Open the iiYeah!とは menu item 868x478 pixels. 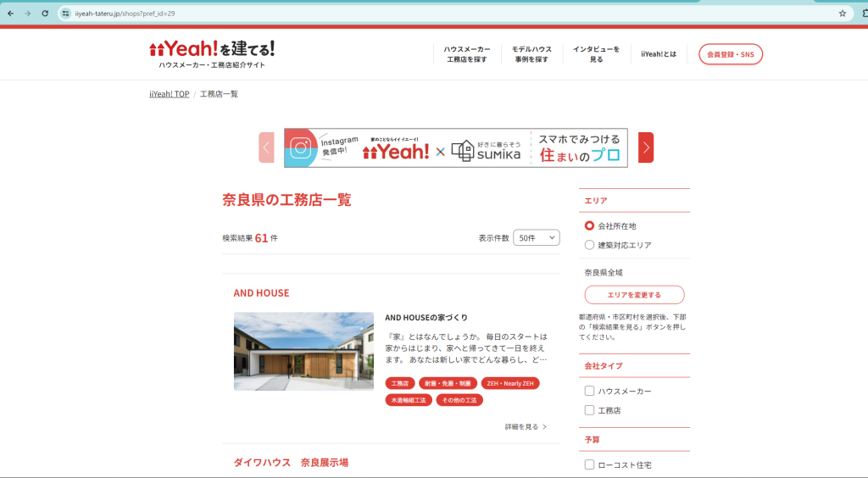pyautogui.click(x=659, y=54)
